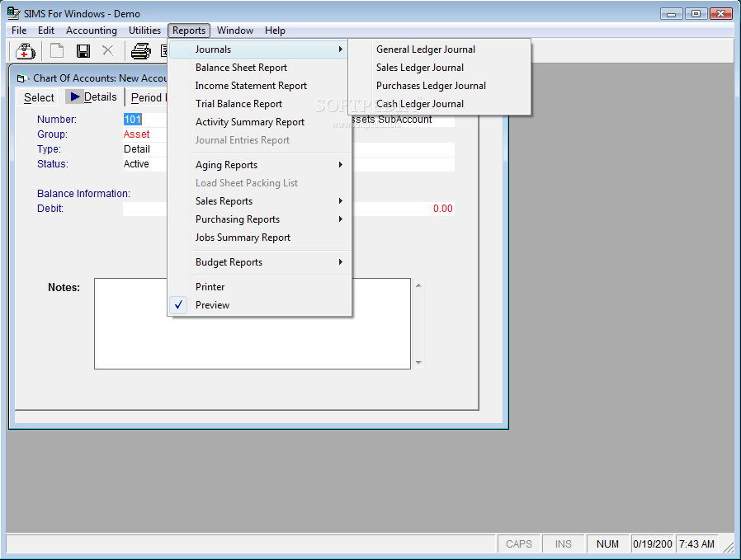The height and width of the screenshot is (560, 741).
Task: Select Balance Sheet Report
Action: (x=260, y=68)
